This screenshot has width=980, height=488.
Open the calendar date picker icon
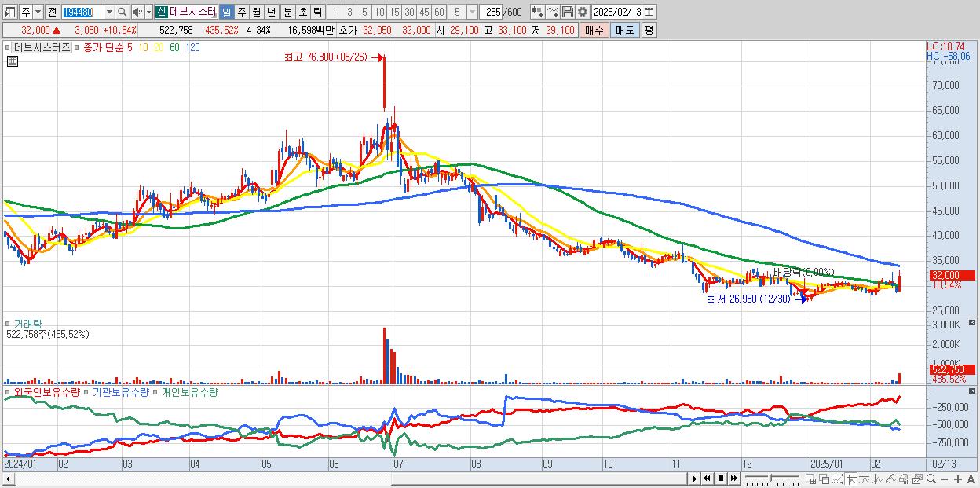(x=649, y=12)
